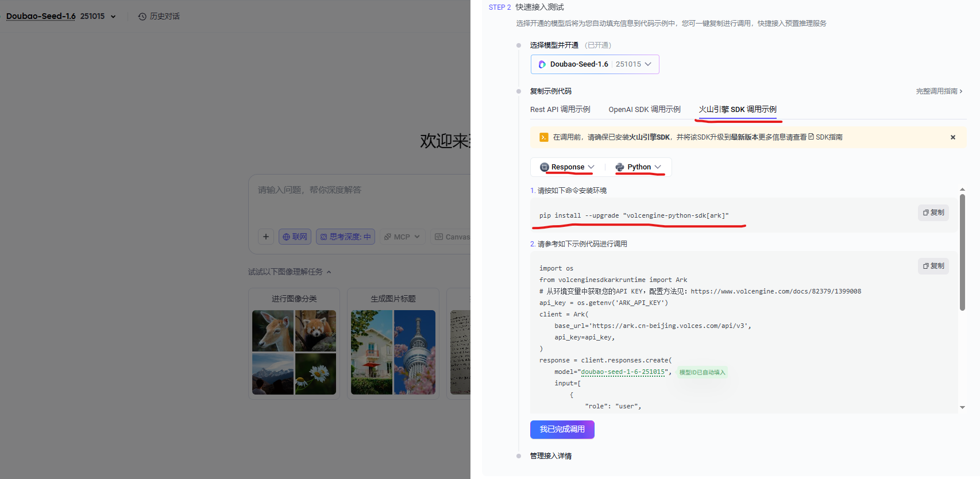This screenshot has height=479, width=980.
Task: Click the plus attachment button
Action: tap(266, 237)
